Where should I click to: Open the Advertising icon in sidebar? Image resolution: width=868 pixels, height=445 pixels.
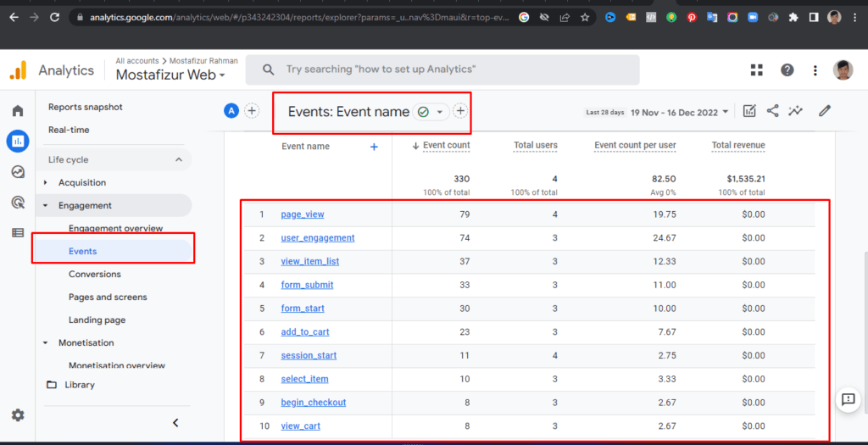coord(18,203)
